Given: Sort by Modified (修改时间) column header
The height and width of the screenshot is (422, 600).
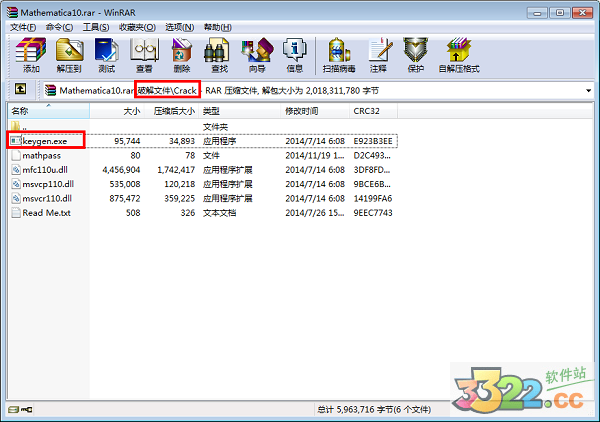Looking at the screenshot, I should [315, 111].
